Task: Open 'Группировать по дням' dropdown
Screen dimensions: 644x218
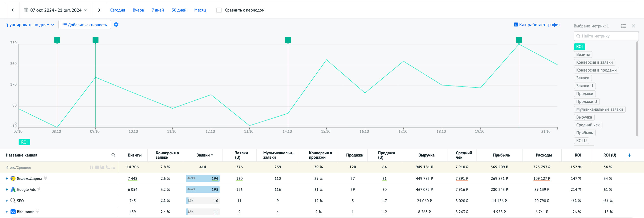Action: click(30, 24)
